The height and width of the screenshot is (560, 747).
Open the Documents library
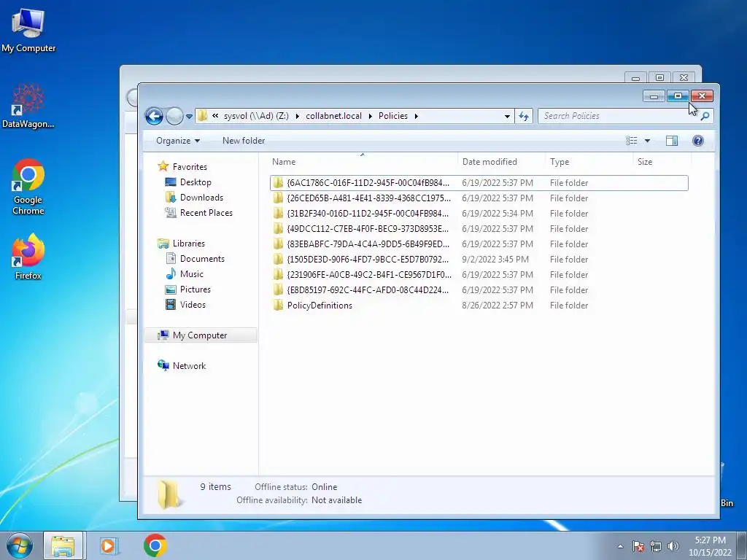coord(202,259)
